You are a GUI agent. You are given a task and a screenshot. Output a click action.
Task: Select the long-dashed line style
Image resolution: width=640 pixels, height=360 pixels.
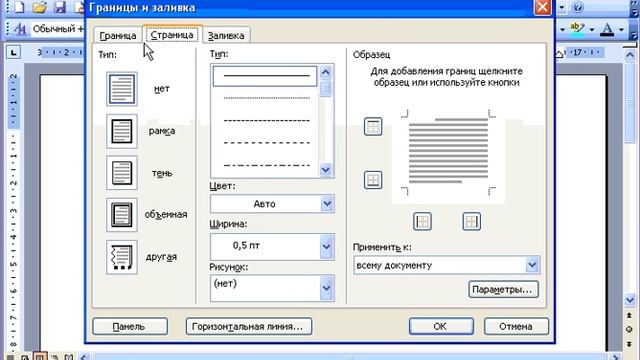[x=267, y=143]
